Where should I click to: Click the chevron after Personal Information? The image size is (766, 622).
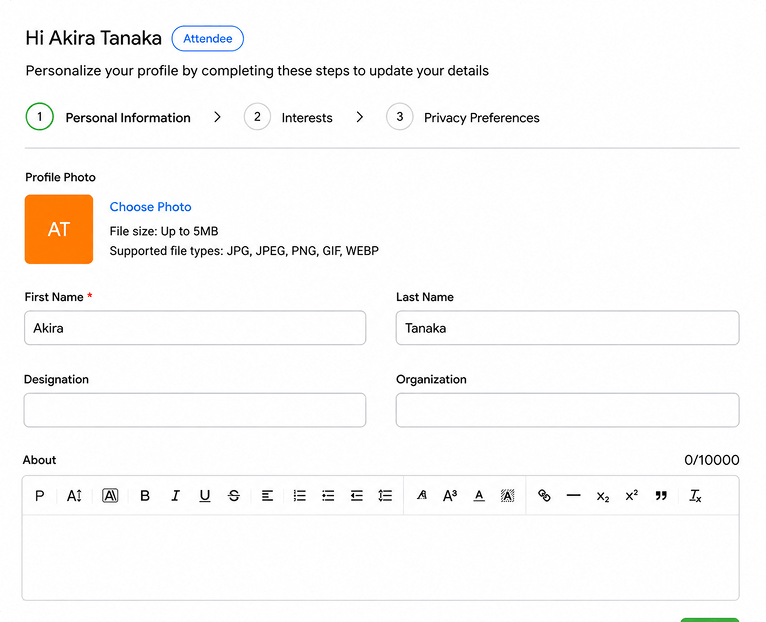[217, 117]
